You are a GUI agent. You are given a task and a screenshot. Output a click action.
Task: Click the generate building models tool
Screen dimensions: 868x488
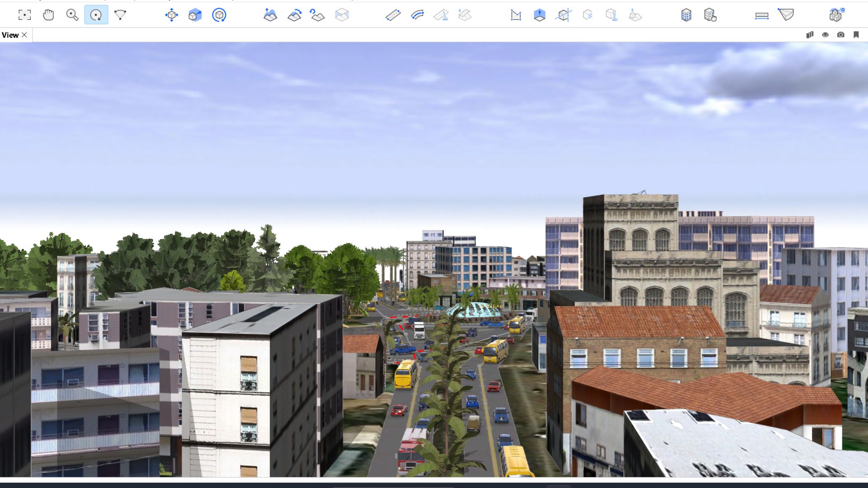point(686,15)
